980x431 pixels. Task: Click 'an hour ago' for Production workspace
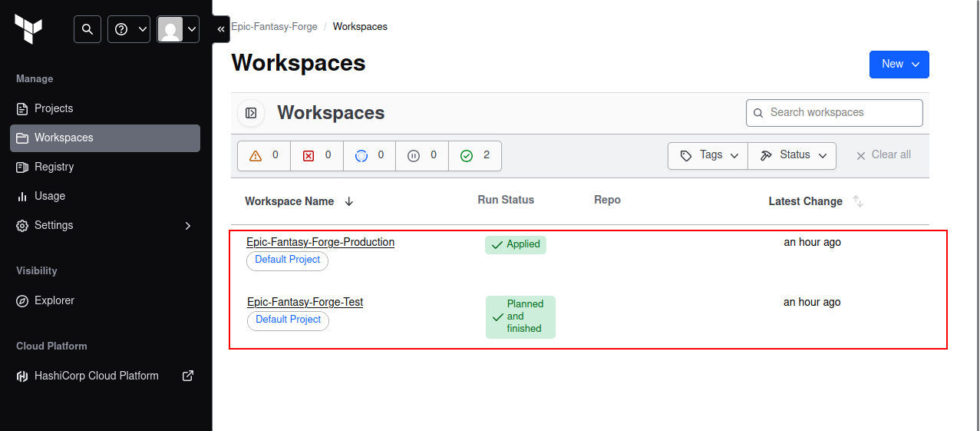(x=812, y=242)
